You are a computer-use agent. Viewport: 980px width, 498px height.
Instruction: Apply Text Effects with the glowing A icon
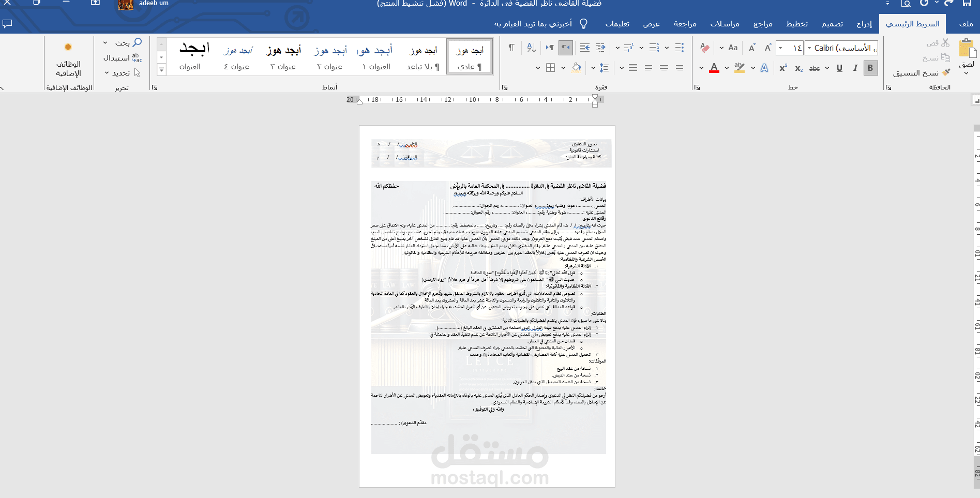764,68
